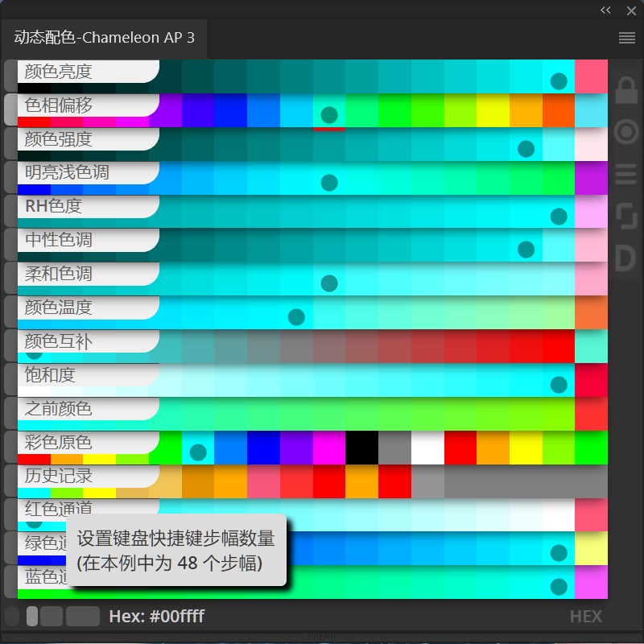The image size is (644, 644).
Task: Click the slider dot in 颜色亮度 row
Action: (x=559, y=81)
